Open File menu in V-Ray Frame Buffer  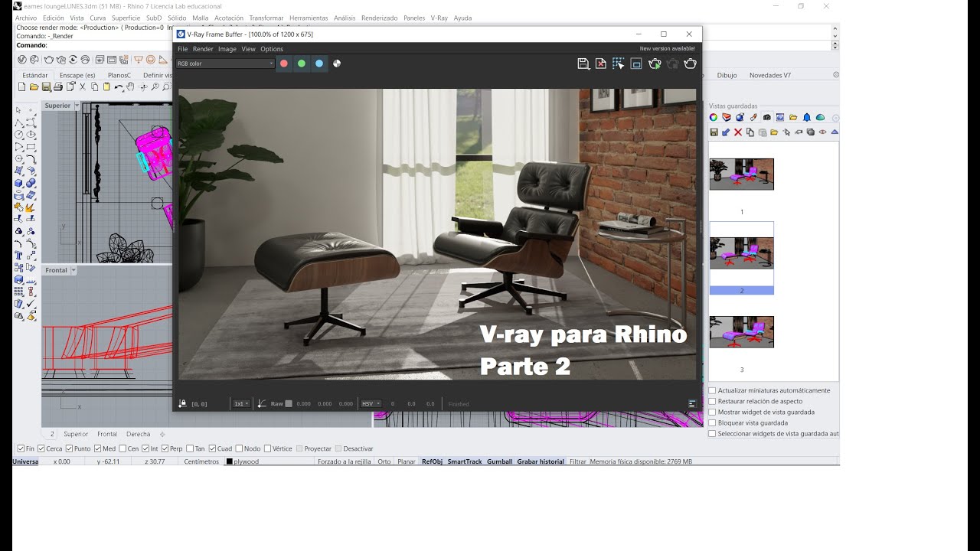[x=182, y=49]
